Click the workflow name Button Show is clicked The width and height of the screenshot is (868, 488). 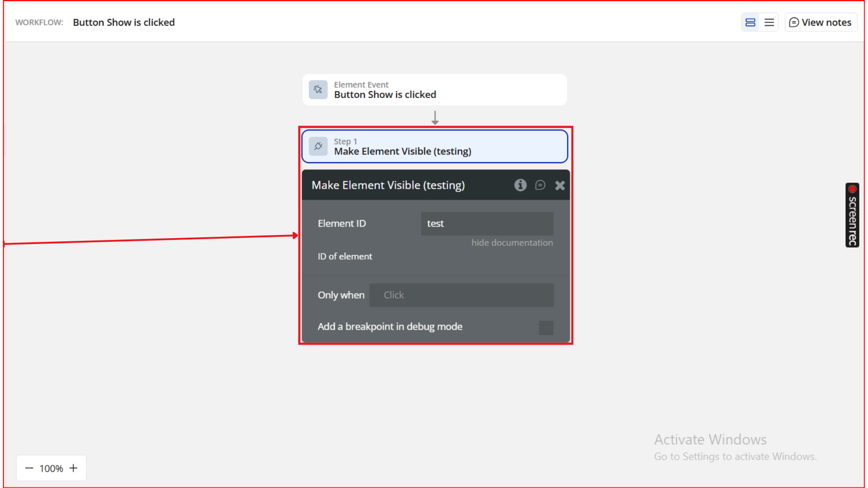coord(123,23)
